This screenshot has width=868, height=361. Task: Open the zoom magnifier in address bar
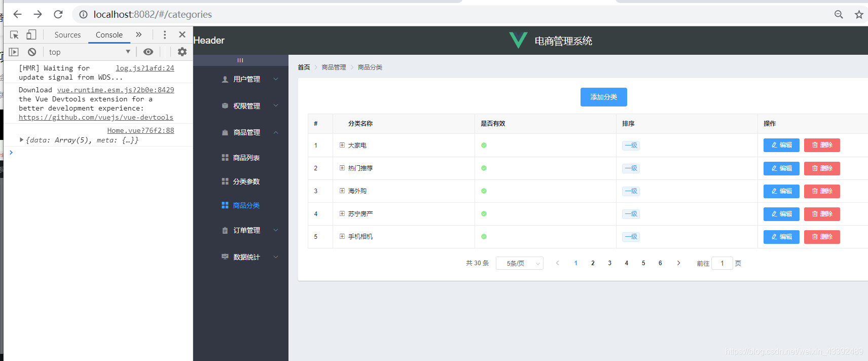click(x=839, y=15)
